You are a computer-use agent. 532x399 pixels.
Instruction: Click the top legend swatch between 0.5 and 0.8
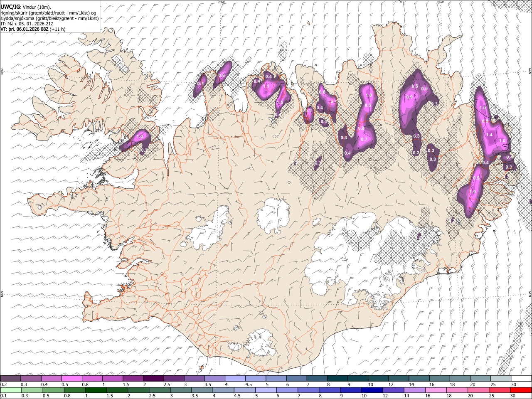72,379
